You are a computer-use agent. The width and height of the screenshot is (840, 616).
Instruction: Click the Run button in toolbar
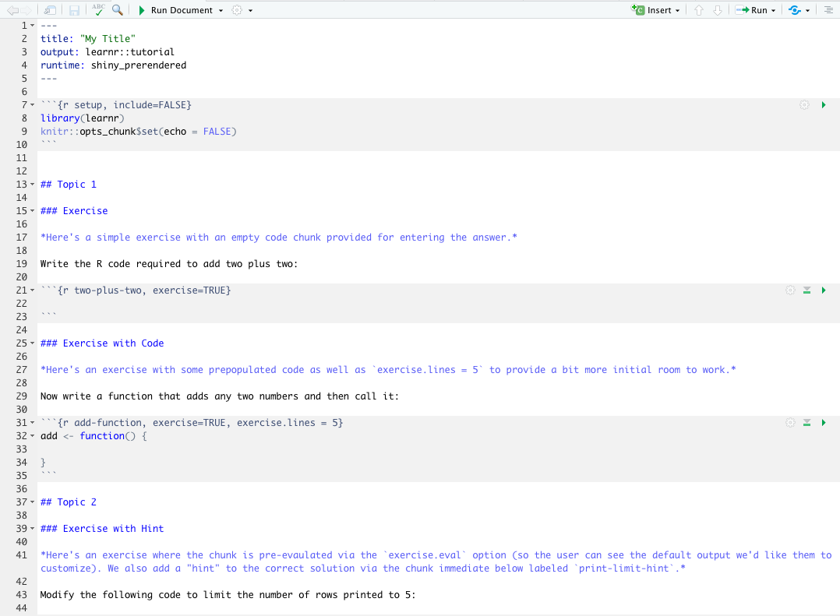[751, 10]
